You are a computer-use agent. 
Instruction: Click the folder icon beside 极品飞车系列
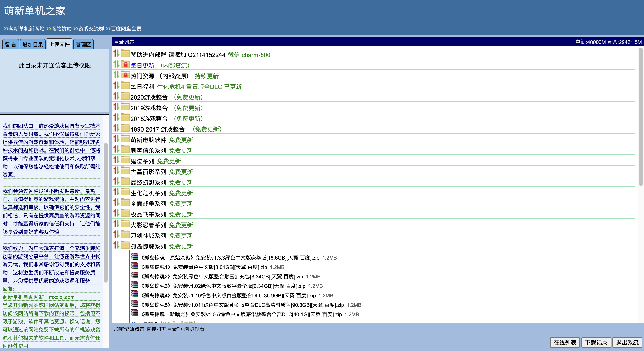125,213
